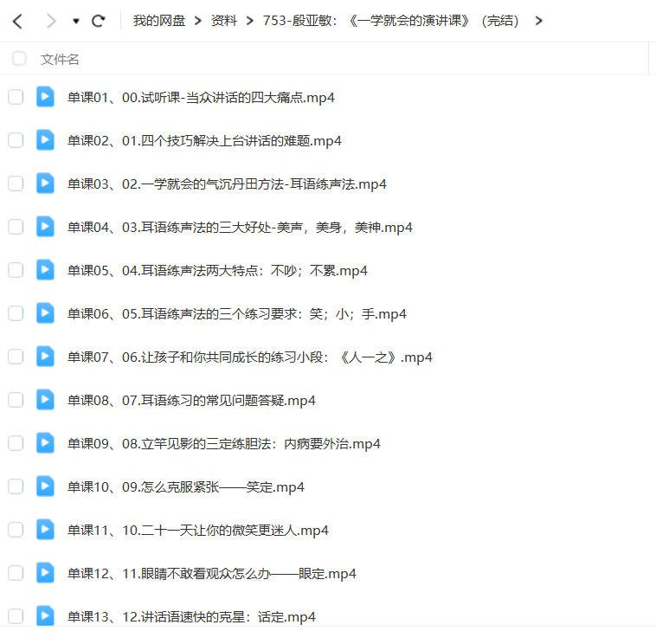Open file 单课02、01.四个技巧解决上台讲话的难题.mp4
Viewport: 656px width, 644px height.
click(x=204, y=140)
